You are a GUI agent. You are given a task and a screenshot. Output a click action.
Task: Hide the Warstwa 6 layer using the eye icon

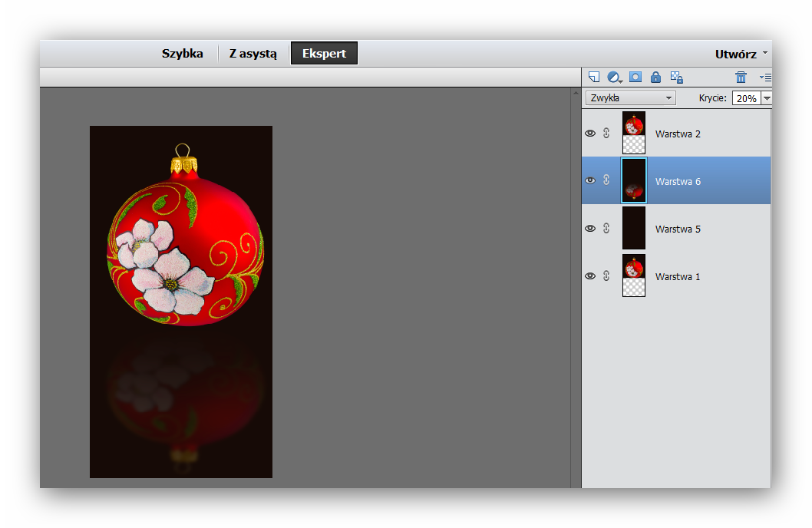(x=590, y=180)
